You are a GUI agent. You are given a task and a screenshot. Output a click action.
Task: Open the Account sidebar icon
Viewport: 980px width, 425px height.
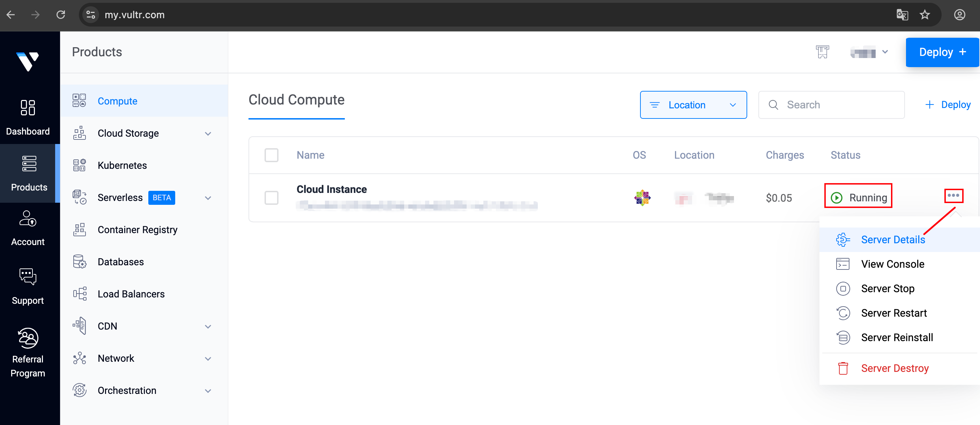pos(28,219)
